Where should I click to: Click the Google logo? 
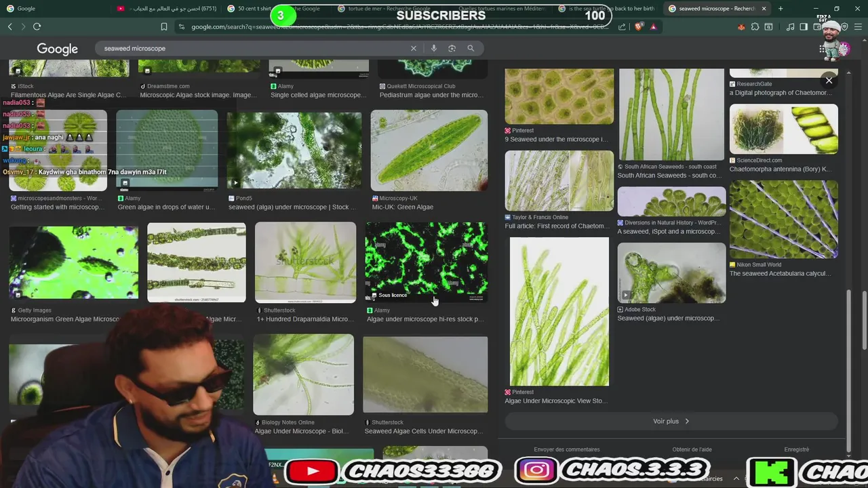point(57,49)
